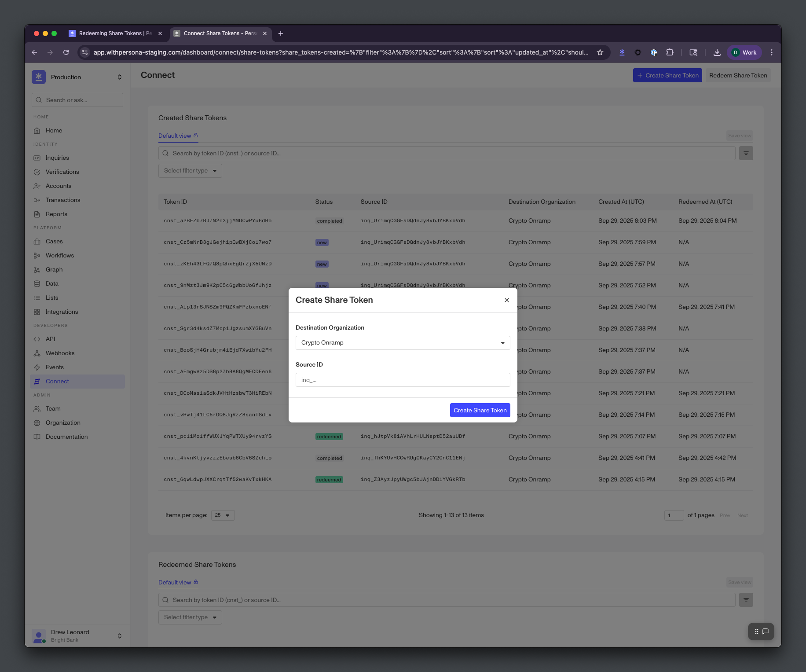806x672 pixels.
Task: Click the Redeem Share Token button
Action: pos(737,75)
